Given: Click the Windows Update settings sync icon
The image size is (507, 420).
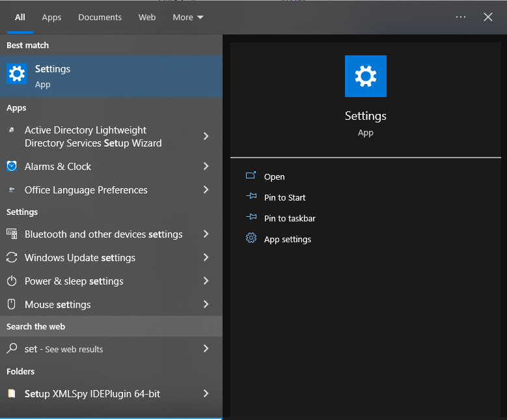Looking at the screenshot, I should (12, 258).
